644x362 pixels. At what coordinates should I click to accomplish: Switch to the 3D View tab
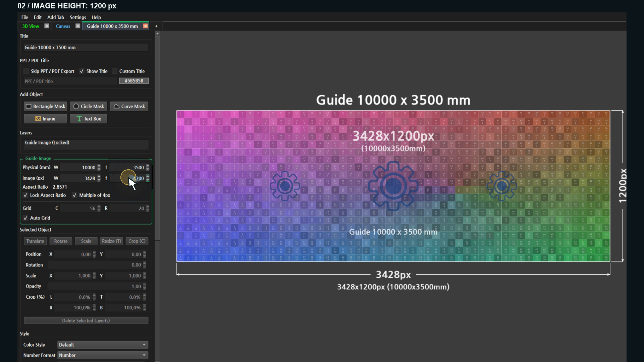tap(31, 26)
